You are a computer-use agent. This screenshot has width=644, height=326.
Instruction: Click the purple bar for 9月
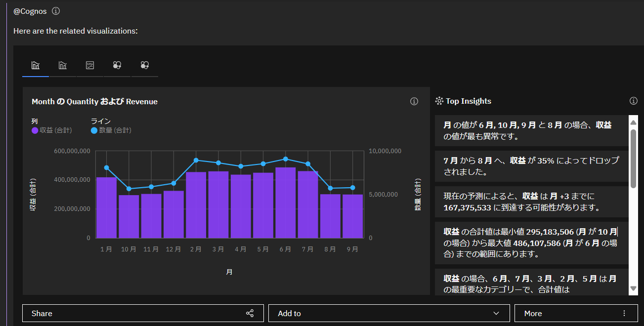352,216
